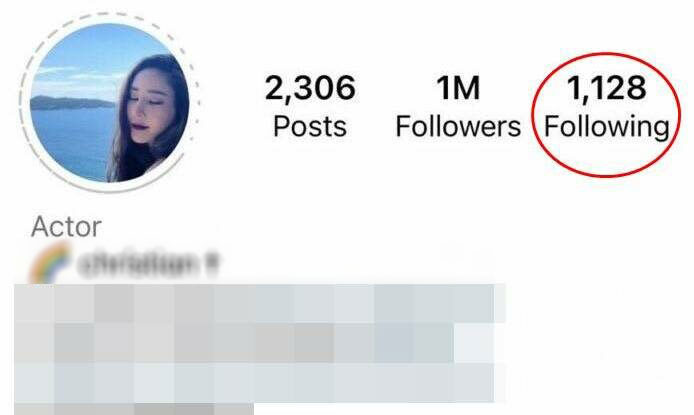Screen dimensions: 694x415
Task: Select the blurred display name text
Action: click(148, 263)
